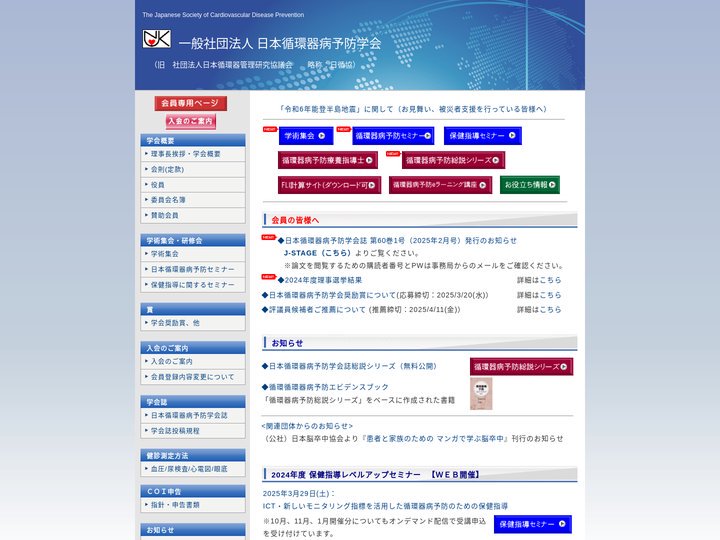Click the 循環器病予防eラーニング講座 button
720x540 pixels.
click(x=440, y=185)
